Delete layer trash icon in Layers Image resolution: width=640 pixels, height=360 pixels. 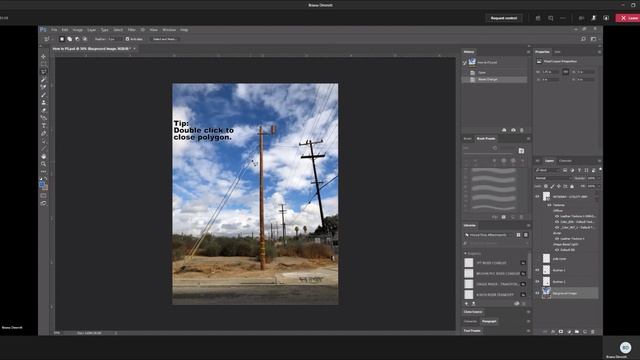593,332
